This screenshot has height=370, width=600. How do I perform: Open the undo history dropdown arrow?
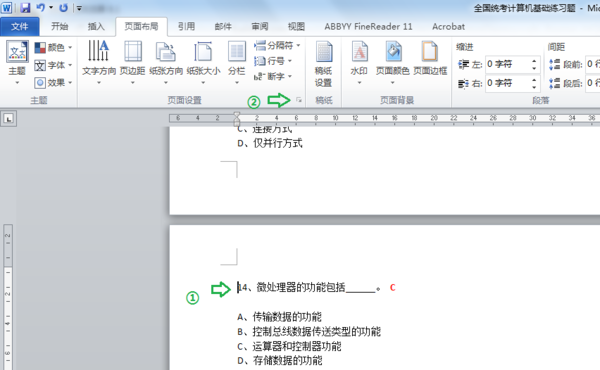pyautogui.click(x=51, y=8)
